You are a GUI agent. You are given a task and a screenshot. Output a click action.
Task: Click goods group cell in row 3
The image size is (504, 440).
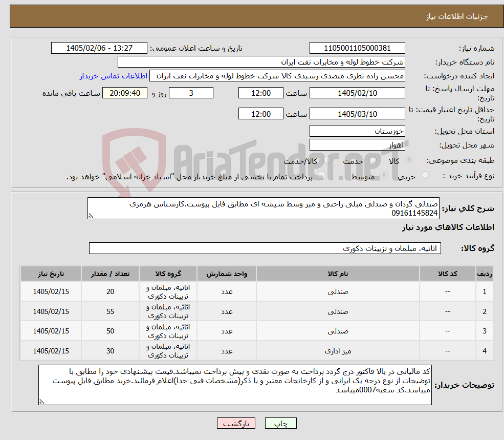pos(168,331)
